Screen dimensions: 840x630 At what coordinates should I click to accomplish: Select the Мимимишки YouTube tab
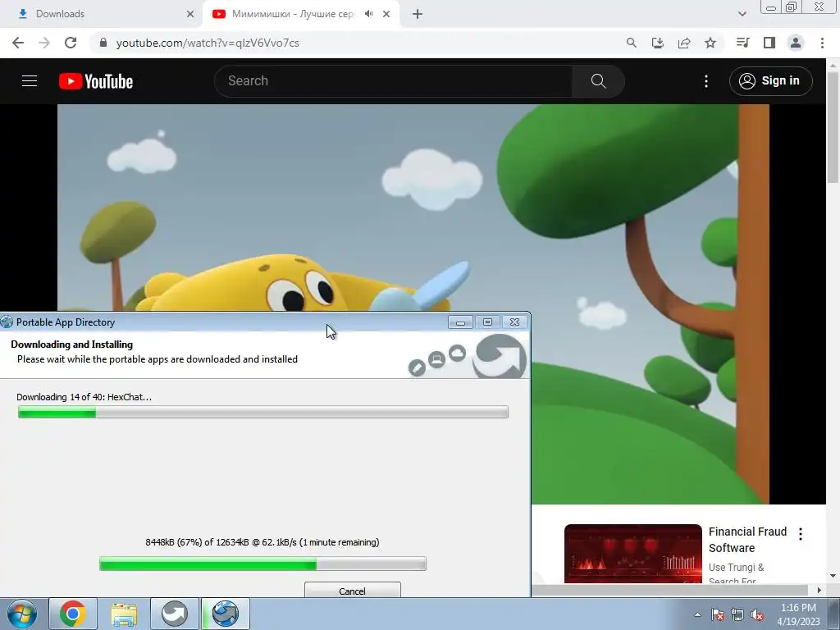pos(292,14)
